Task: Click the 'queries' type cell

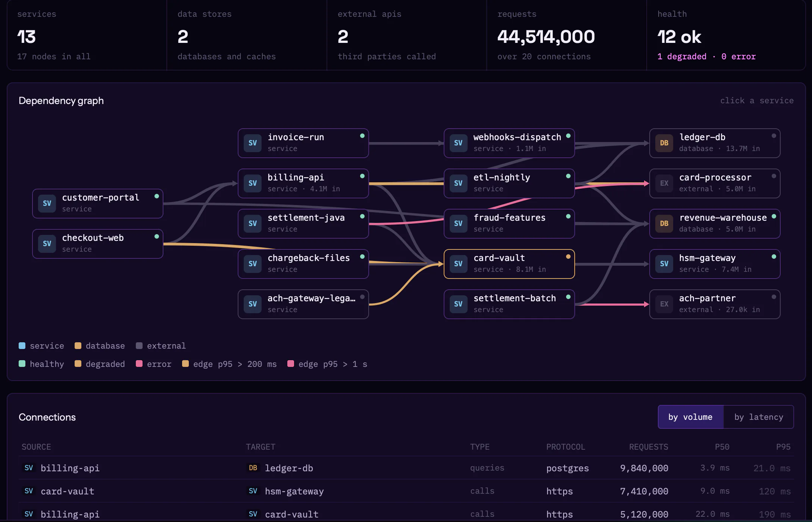Action: pos(487,468)
